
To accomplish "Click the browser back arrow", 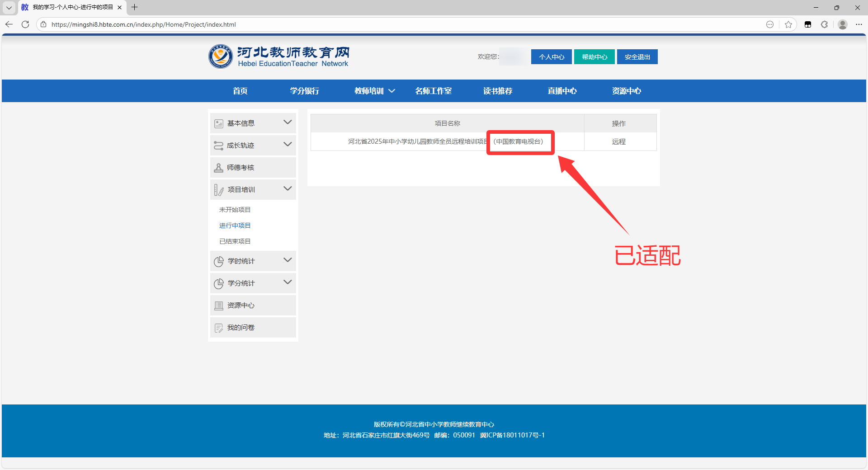I will pos(9,24).
